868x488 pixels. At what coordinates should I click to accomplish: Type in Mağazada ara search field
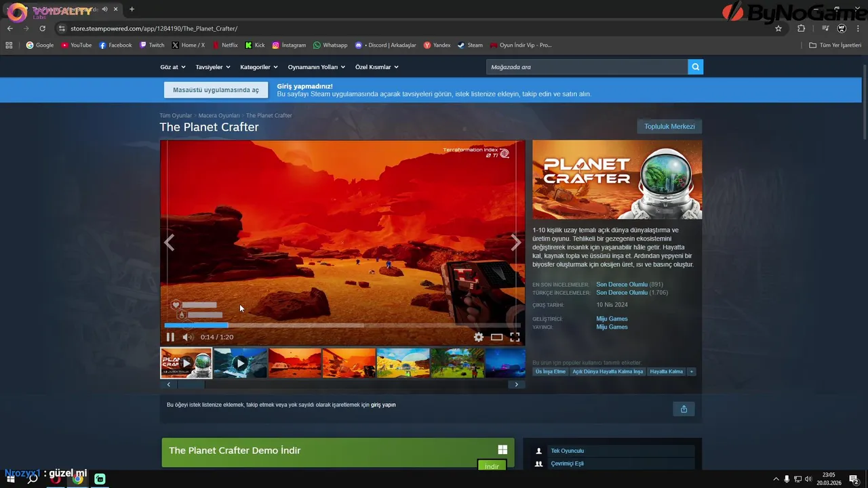[x=587, y=67]
